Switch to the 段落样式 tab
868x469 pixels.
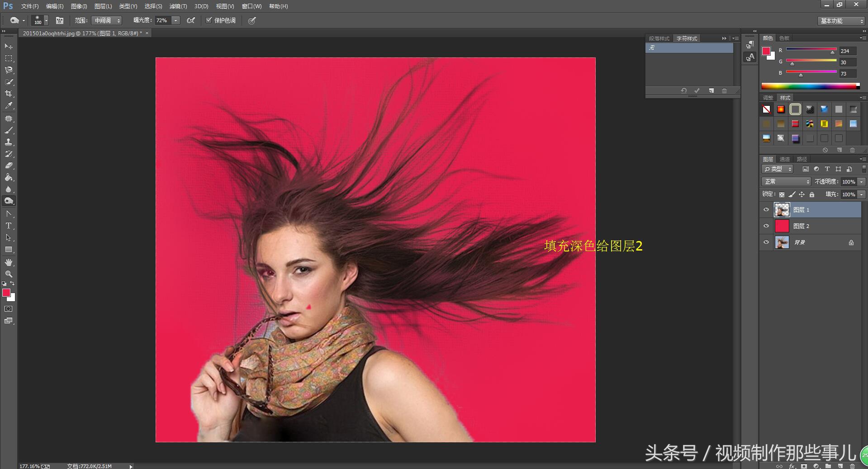659,38
